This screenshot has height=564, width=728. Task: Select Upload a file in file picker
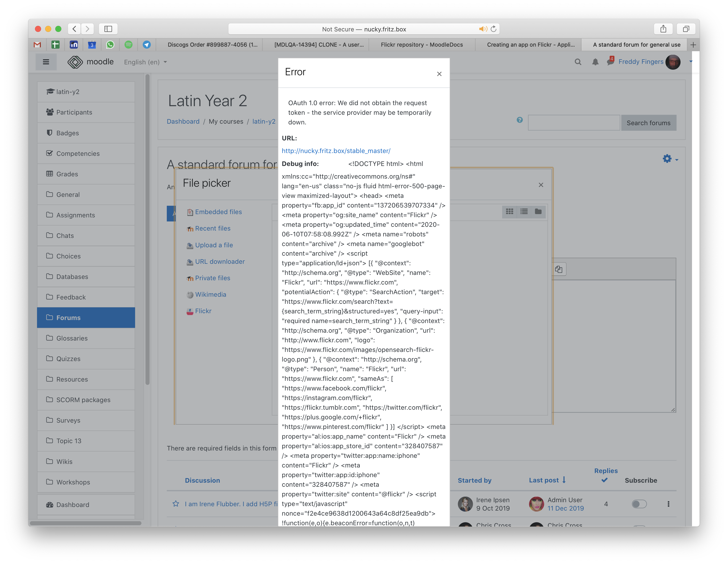pos(214,245)
